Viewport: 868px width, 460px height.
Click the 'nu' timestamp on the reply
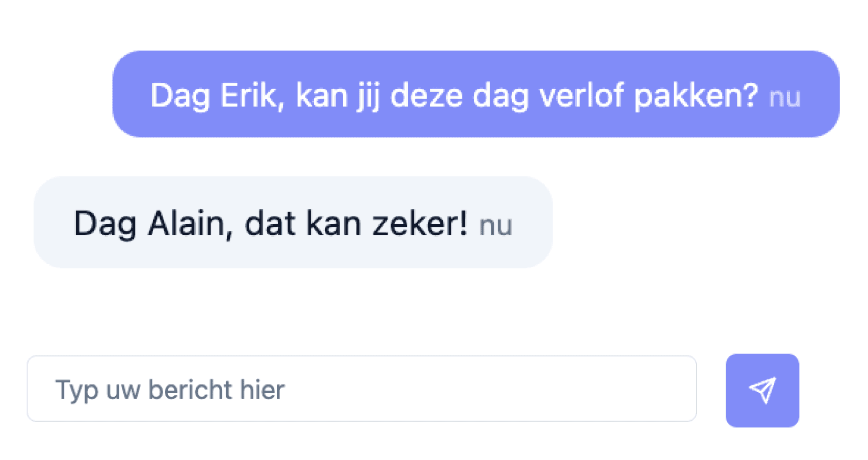(x=495, y=225)
